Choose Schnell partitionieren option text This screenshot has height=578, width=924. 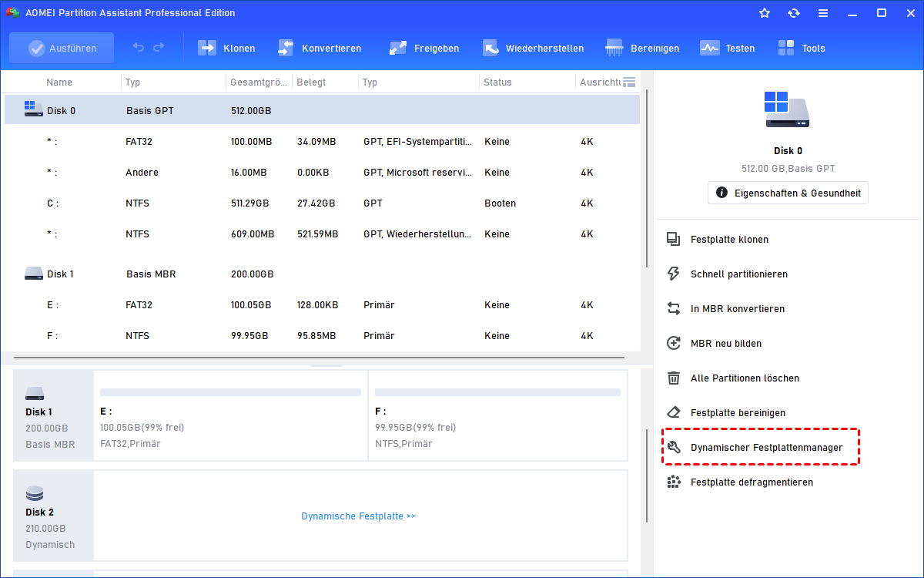click(x=739, y=274)
